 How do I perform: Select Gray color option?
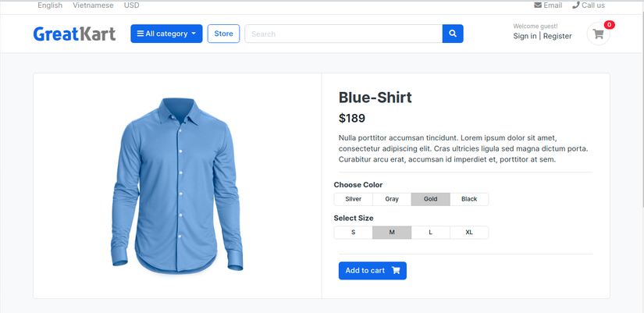(x=392, y=199)
